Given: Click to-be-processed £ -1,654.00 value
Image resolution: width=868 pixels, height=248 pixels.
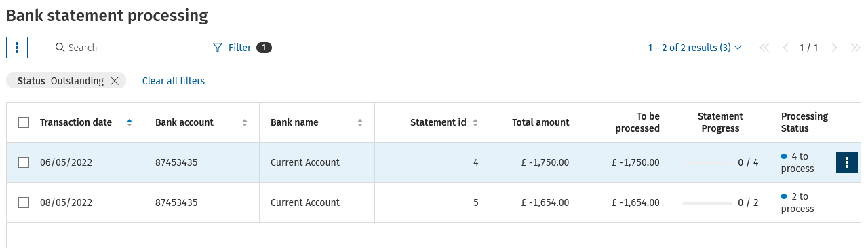Looking at the screenshot, I should [635, 202].
